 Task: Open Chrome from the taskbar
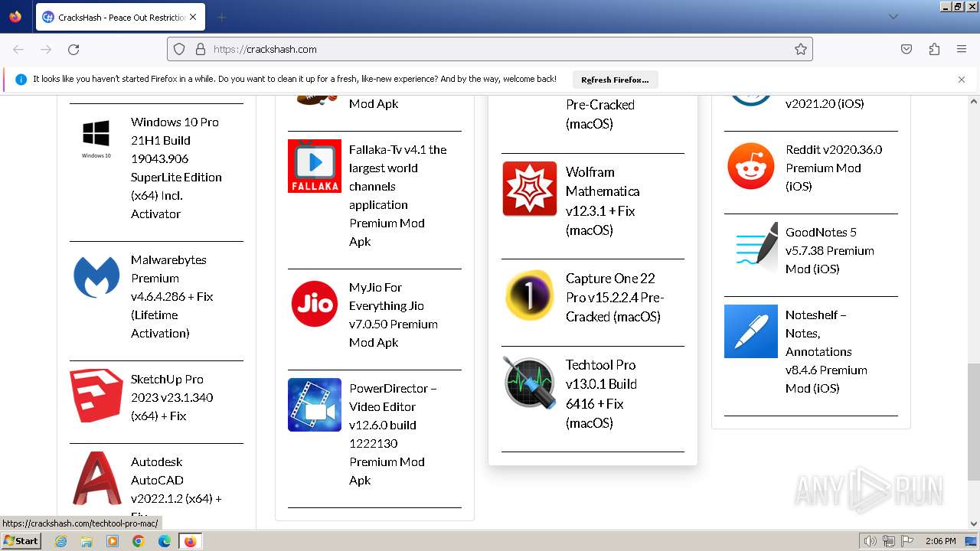[139, 541]
